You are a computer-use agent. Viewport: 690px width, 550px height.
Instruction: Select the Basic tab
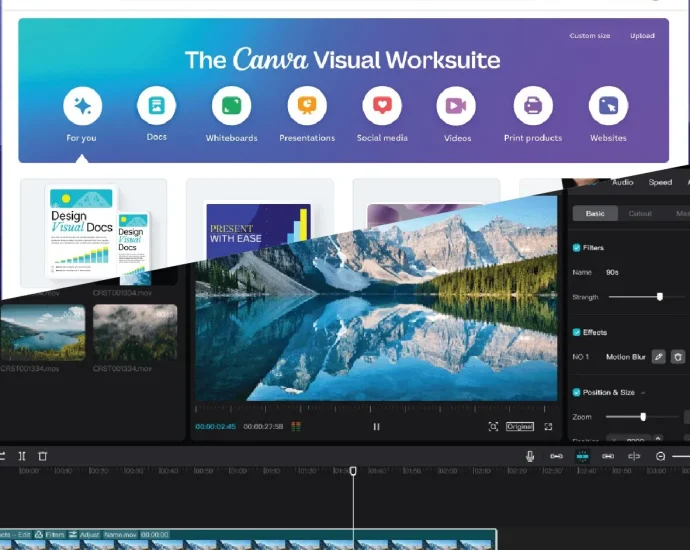[595, 213]
